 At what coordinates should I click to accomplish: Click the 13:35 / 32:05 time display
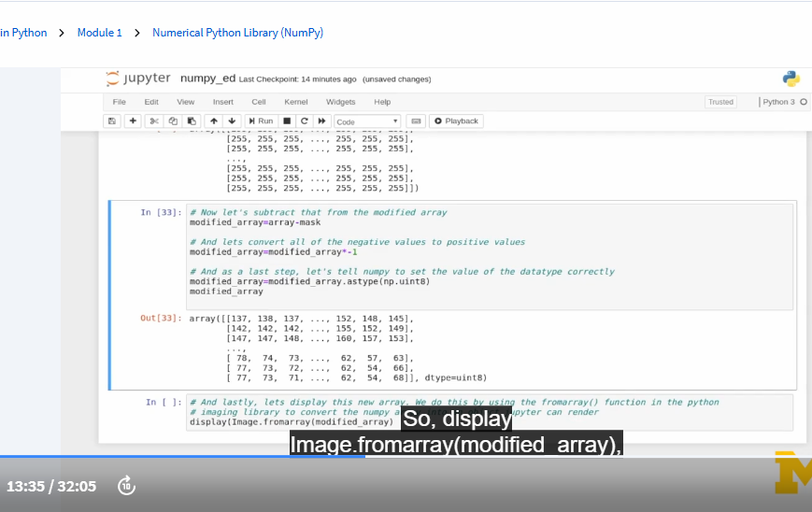pos(51,486)
